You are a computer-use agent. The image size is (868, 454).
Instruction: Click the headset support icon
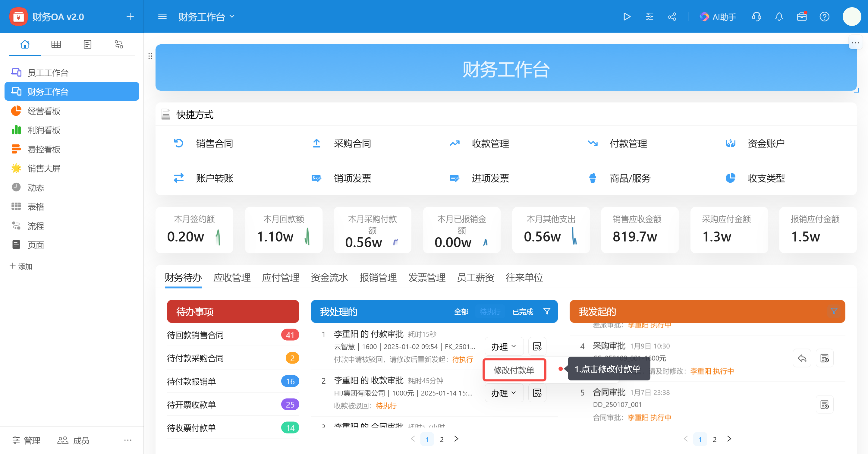756,17
